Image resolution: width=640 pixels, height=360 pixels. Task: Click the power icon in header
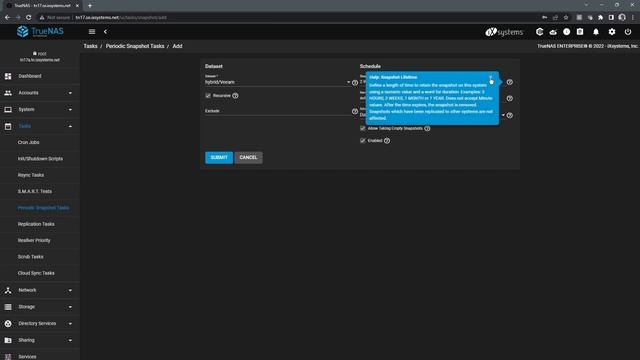[x=628, y=31]
